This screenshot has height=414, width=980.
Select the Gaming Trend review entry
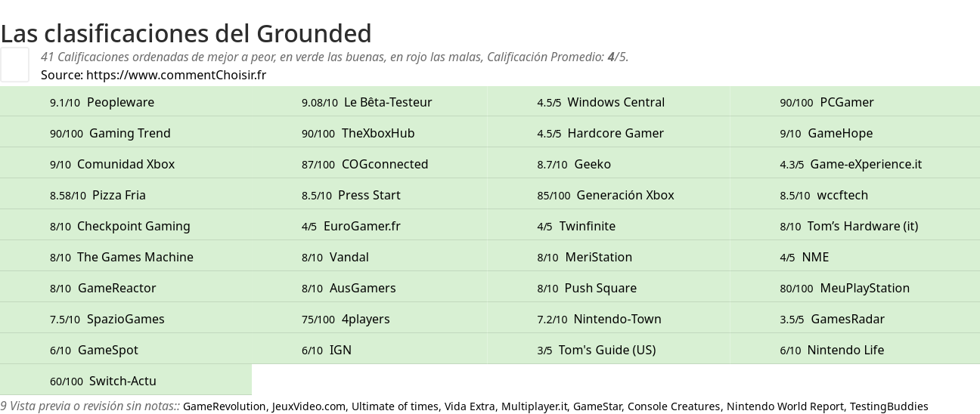[126, 133]
